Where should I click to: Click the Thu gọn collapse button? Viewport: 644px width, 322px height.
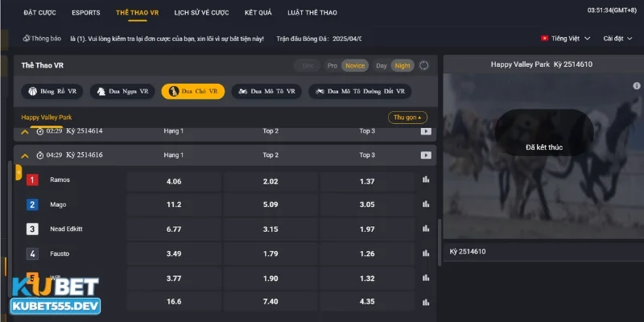[407, 117]
